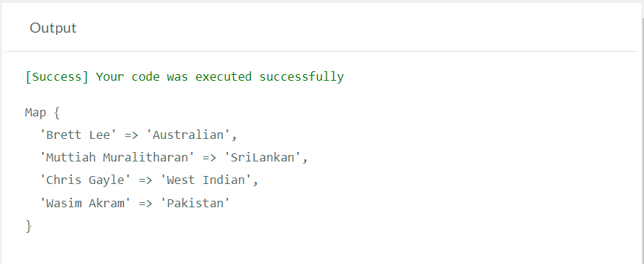
Task: Click the arrow after 'Wasim Akram'
Action: 146,203
